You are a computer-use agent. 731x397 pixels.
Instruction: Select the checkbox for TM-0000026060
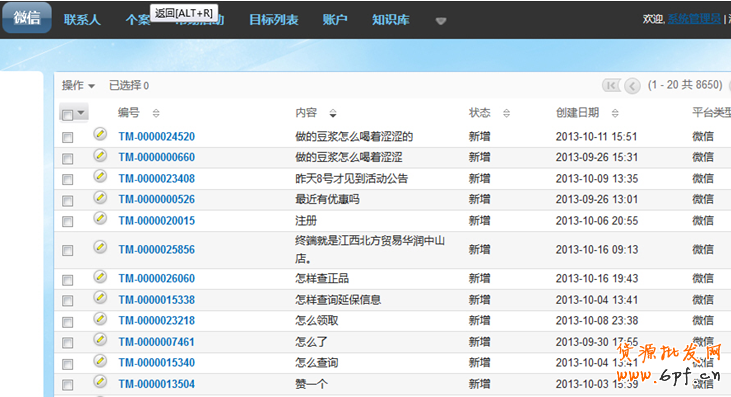coord(68,280)
